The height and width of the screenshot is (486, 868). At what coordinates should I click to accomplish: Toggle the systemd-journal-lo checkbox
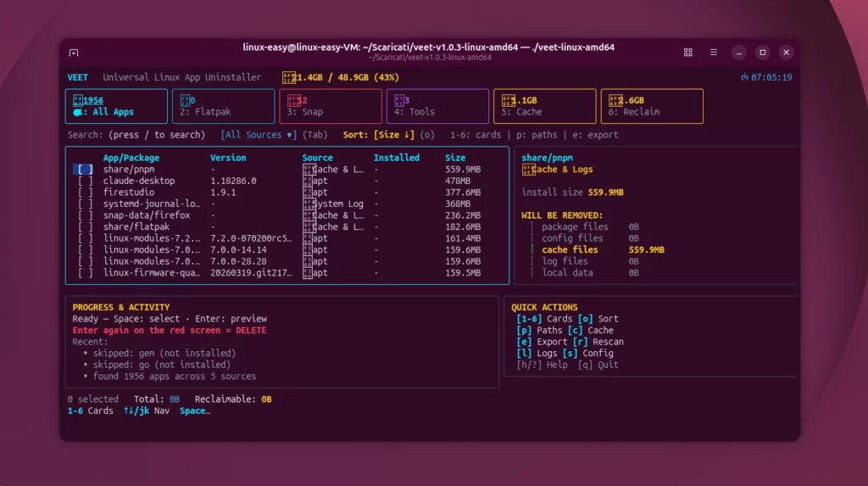click(x=85, y=204)
